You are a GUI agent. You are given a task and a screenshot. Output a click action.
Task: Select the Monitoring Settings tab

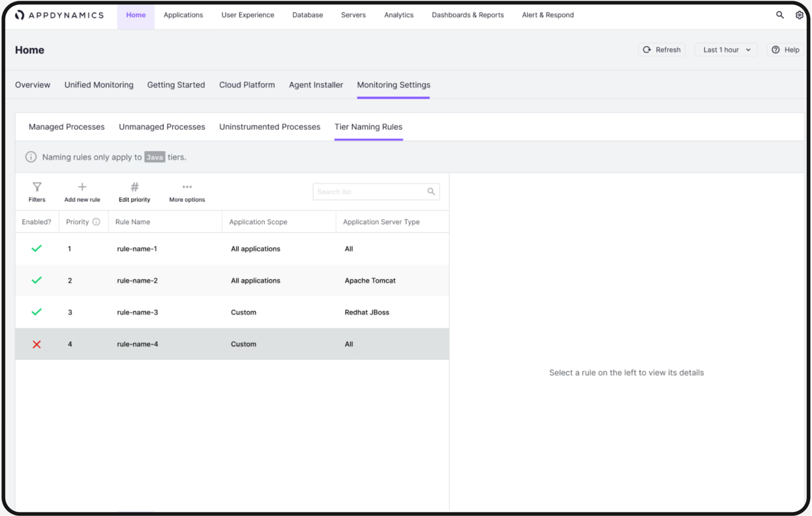click(394, 85)
